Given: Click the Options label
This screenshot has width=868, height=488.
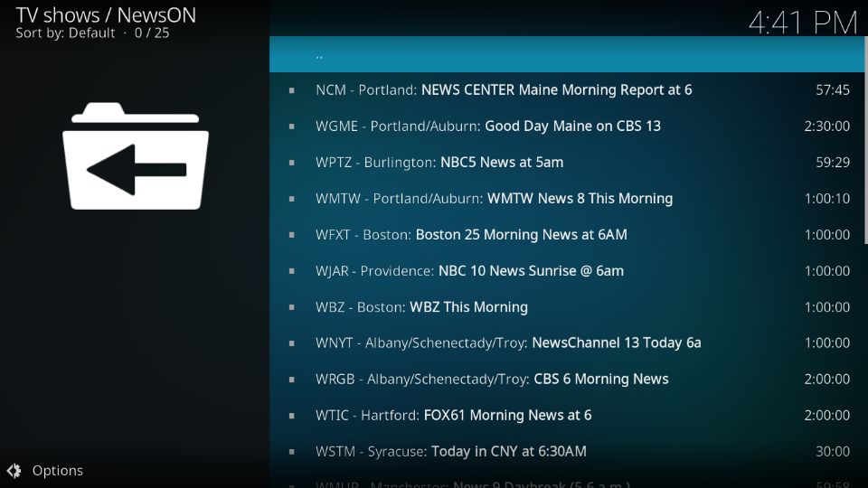Looking at the screenshot, I should [x=58, y=470].
